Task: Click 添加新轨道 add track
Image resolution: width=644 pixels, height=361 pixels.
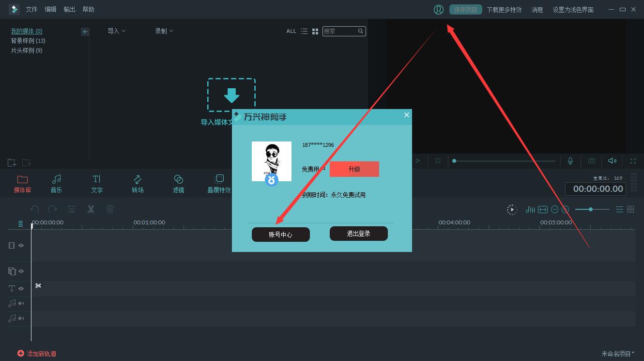Action: (37, 354)
